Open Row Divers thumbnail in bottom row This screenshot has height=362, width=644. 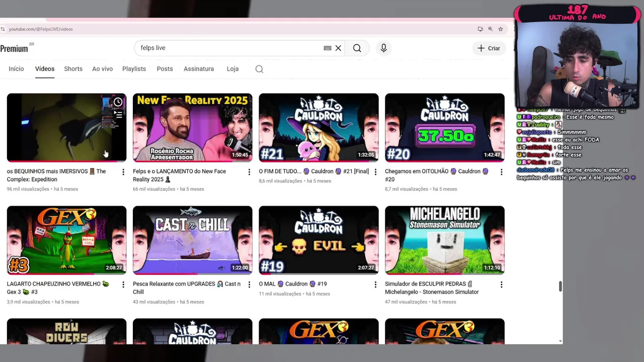66,331
